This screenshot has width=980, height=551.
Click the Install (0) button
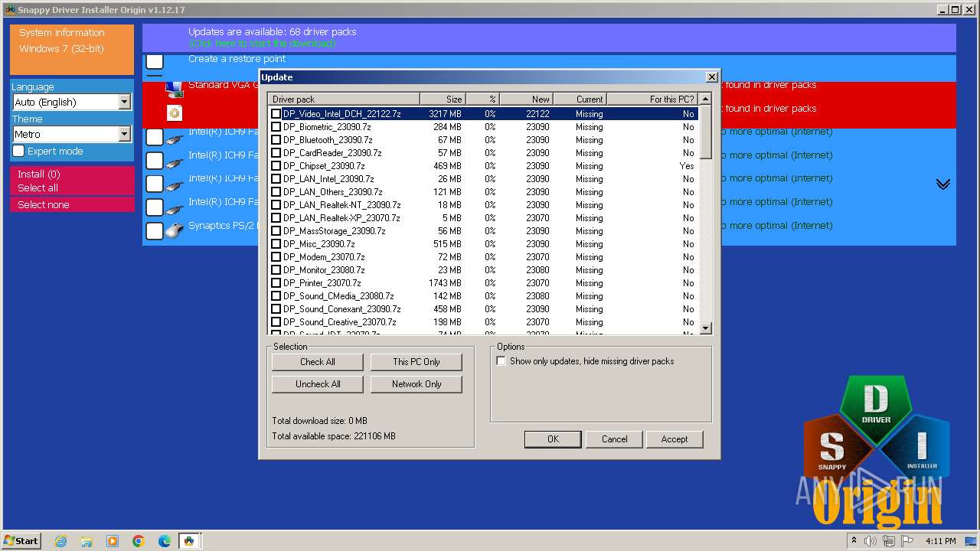point(72,174)
